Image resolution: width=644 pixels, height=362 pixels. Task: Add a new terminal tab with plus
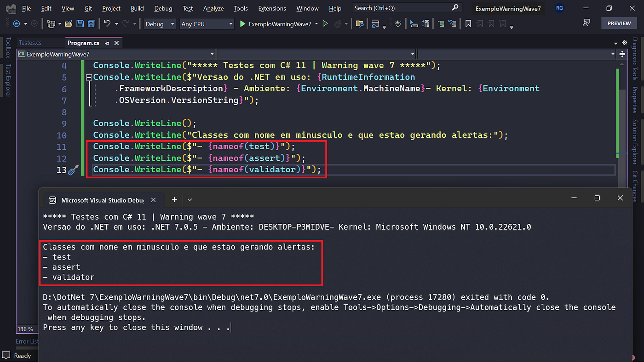coord(174,199)
